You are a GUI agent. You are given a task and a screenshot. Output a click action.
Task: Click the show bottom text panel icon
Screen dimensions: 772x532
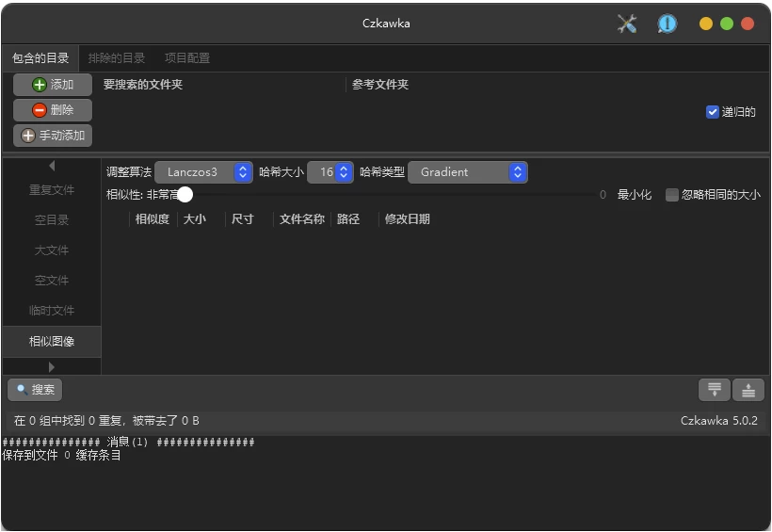[x=748, y=390]
